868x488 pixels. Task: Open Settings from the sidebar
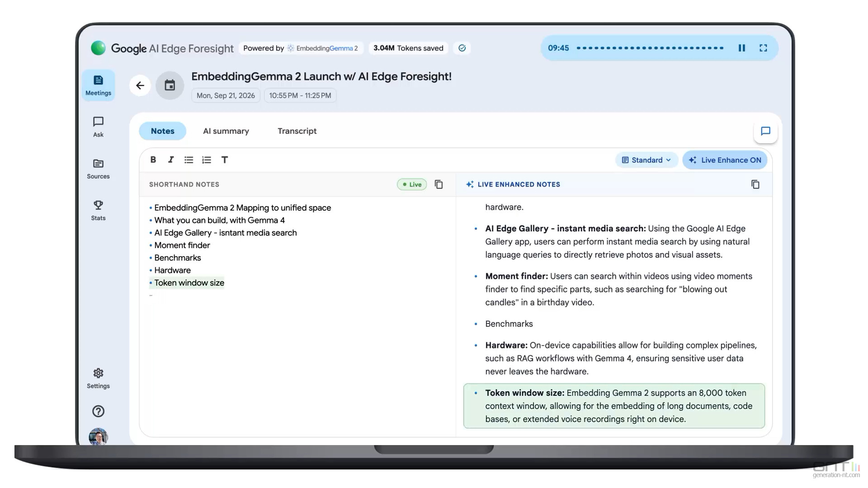coord(98,379)
